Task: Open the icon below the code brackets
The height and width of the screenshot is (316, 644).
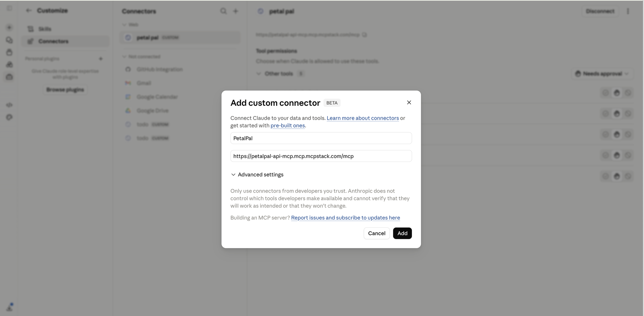Action: [x=9, y=117]
